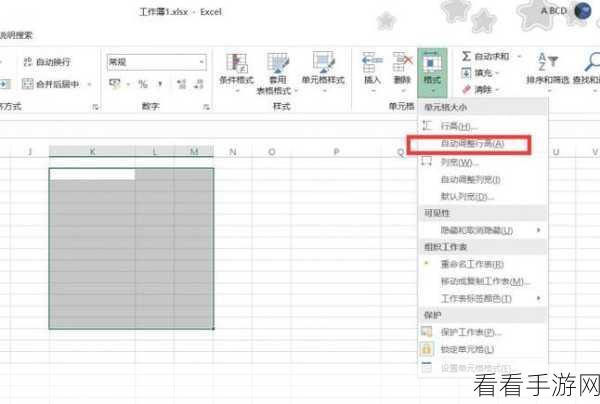
Task: Select column O header
Action: pyautogui.click(x=271, y=152)
